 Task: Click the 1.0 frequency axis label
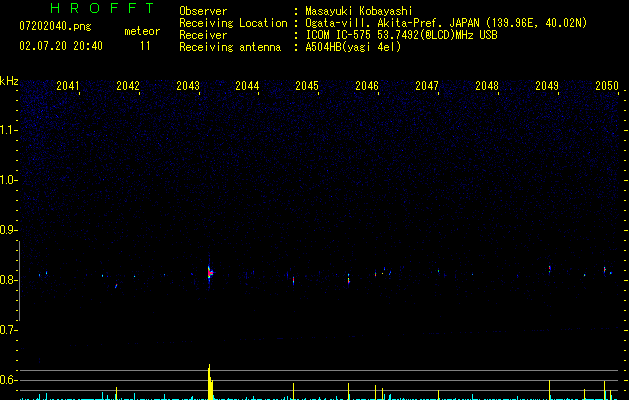pyautogui.click(x=7, y=180)
